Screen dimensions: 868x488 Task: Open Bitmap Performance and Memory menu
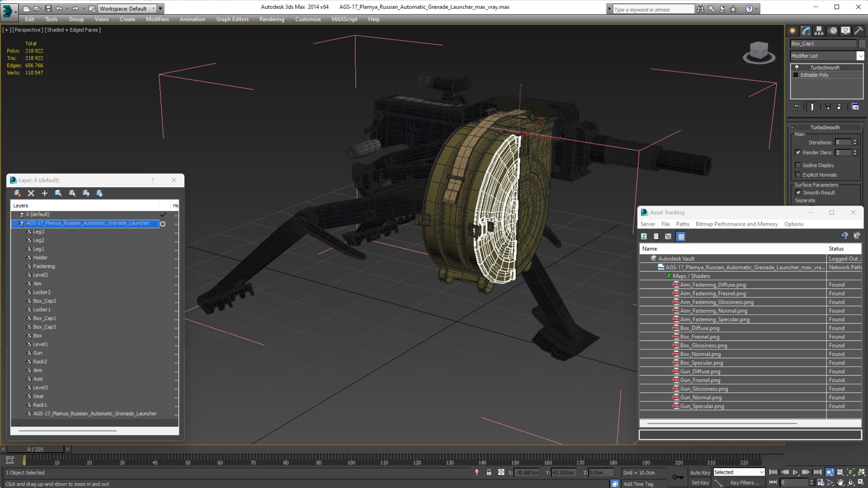tap(737, 224)
